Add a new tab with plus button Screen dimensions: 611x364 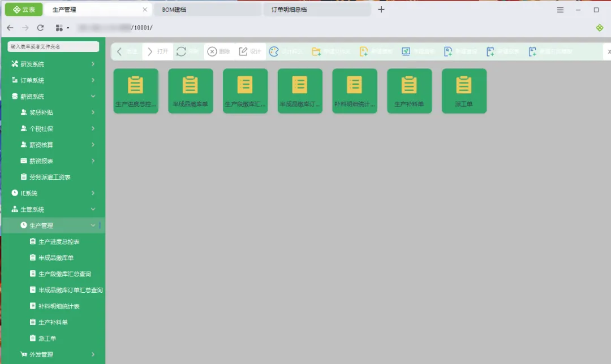tap(381, 10)
